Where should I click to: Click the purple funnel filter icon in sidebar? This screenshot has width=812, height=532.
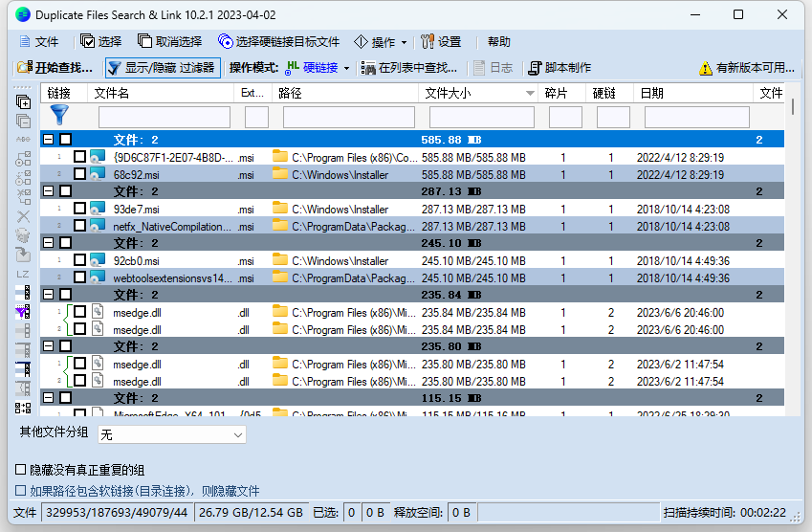23,312
